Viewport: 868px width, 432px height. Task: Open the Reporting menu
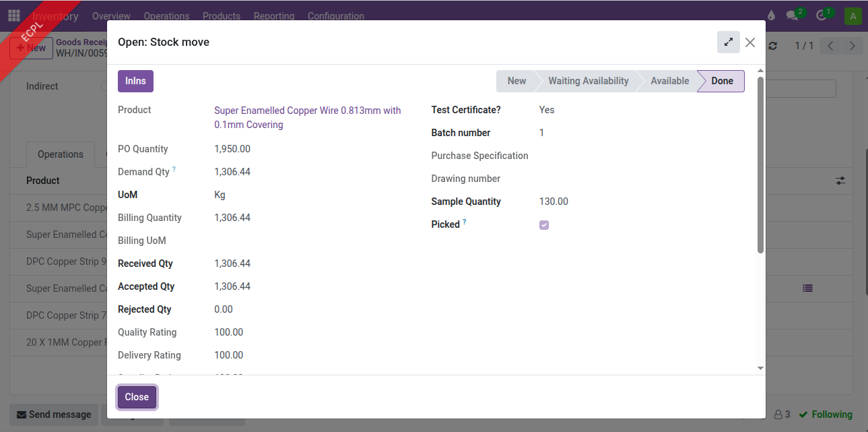coord(273,16)
